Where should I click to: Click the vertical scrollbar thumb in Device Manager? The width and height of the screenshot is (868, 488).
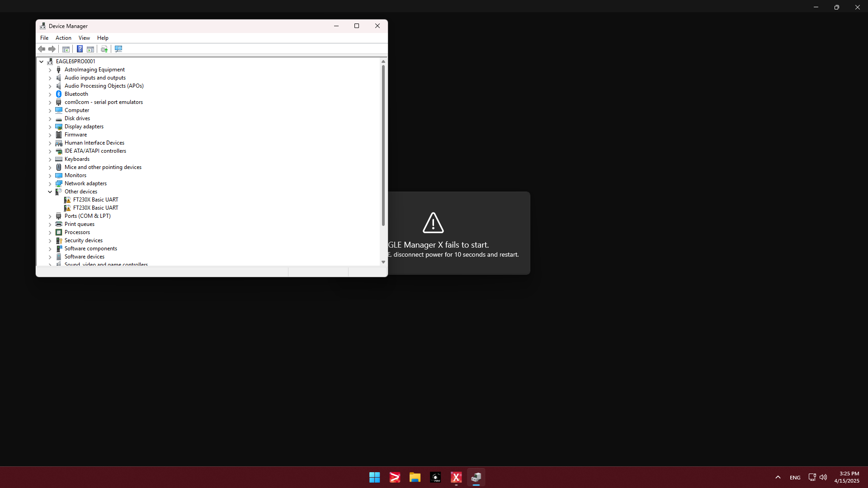click(383, 145)
